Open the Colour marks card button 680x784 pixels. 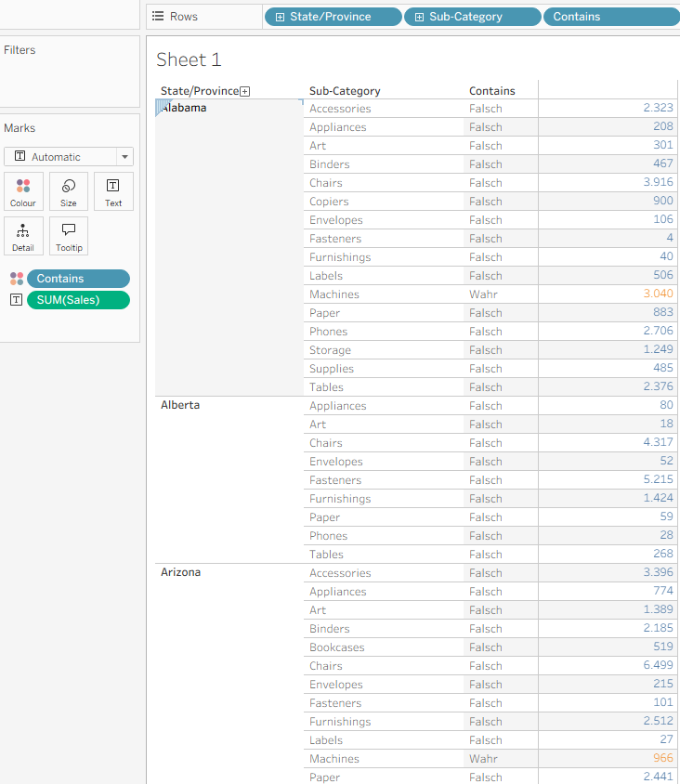tap(23, 191)
